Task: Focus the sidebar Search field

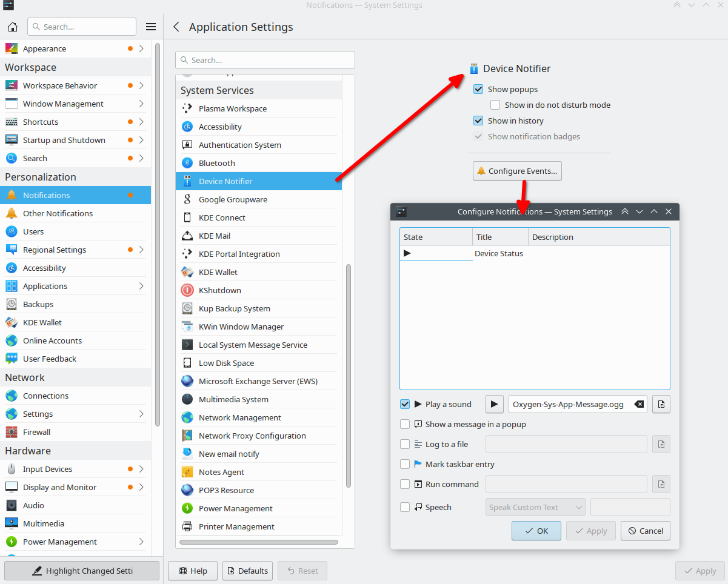Action: [x=82, y=27]
